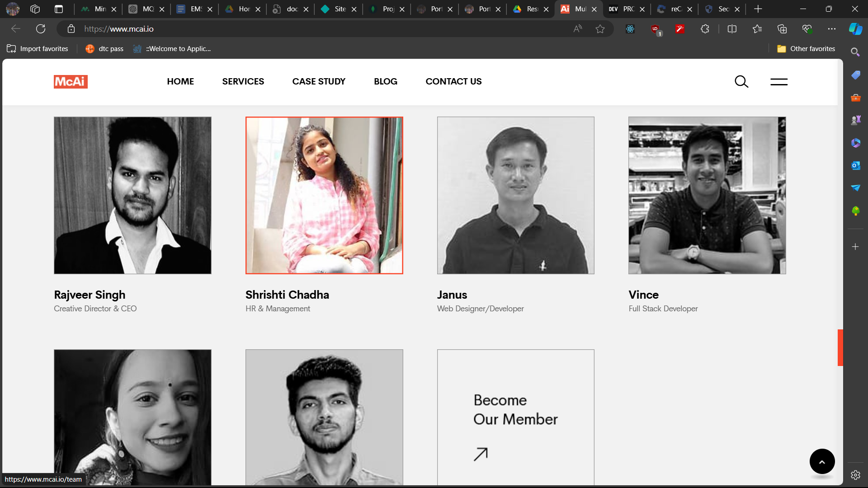Click the Split screen icon

coord(732,29)
